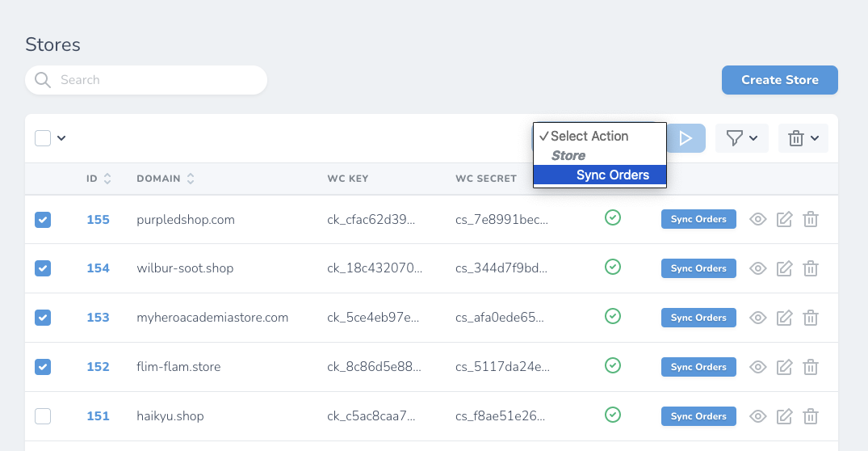The image size is (868, 451).
Task: Open store ID 152 link
Action: point(98,367)
